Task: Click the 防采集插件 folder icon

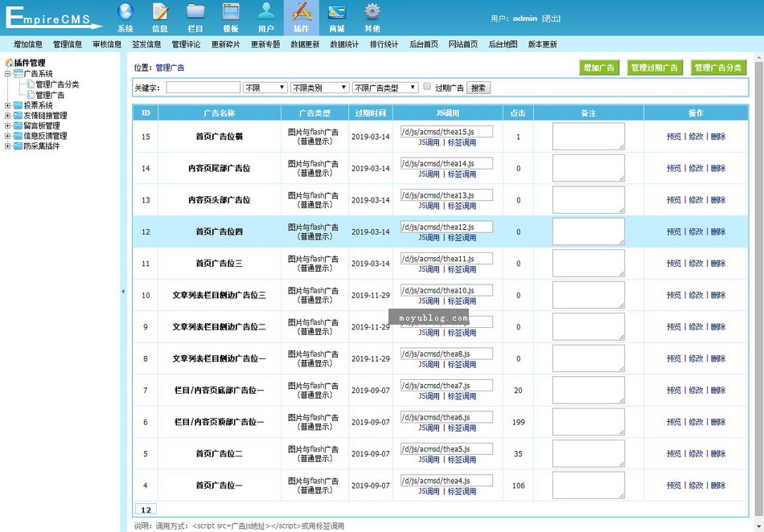Action: pos(18,146)
